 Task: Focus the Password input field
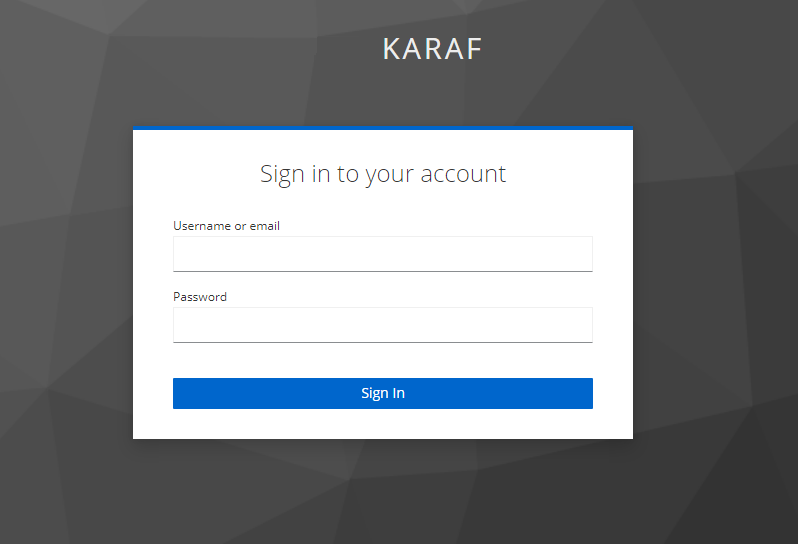[382, 325]
